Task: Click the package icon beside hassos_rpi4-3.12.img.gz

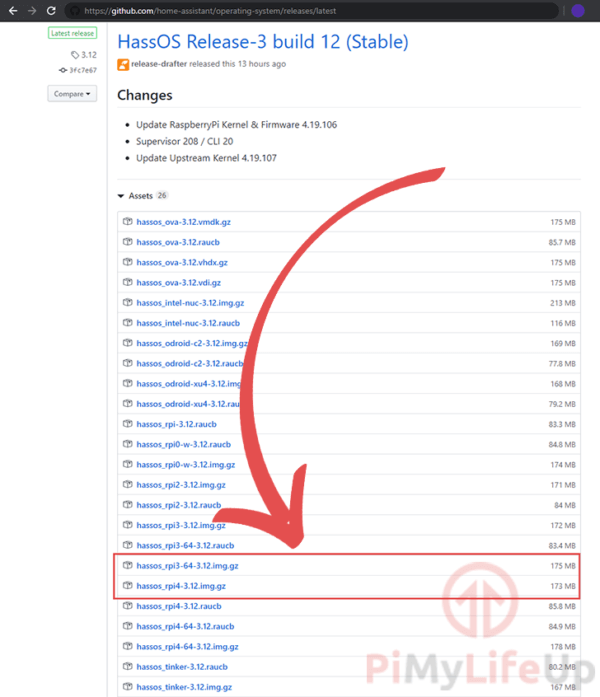Action: tap(128, 586)
